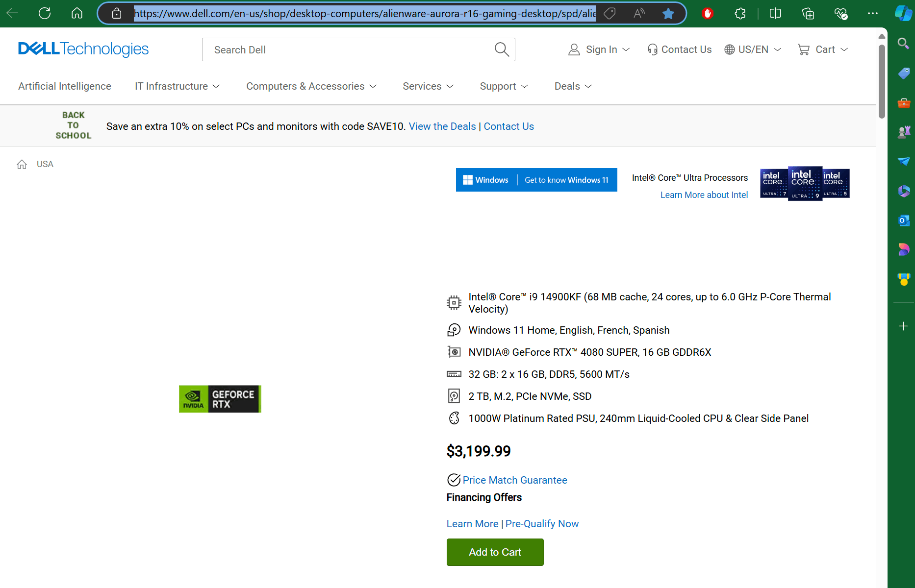Click View the Deals link

pyautogui.click(x=442, y=126)
